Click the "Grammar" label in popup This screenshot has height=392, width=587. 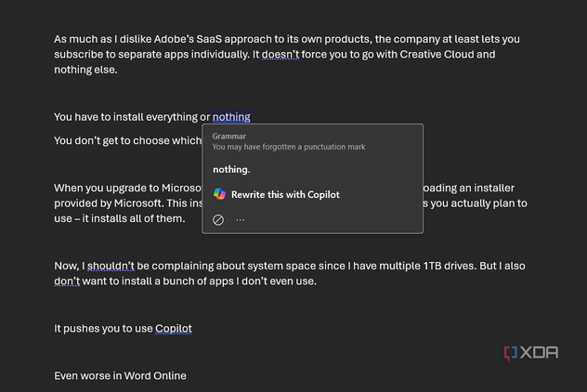pyautogui.click(x=229, y=137)
